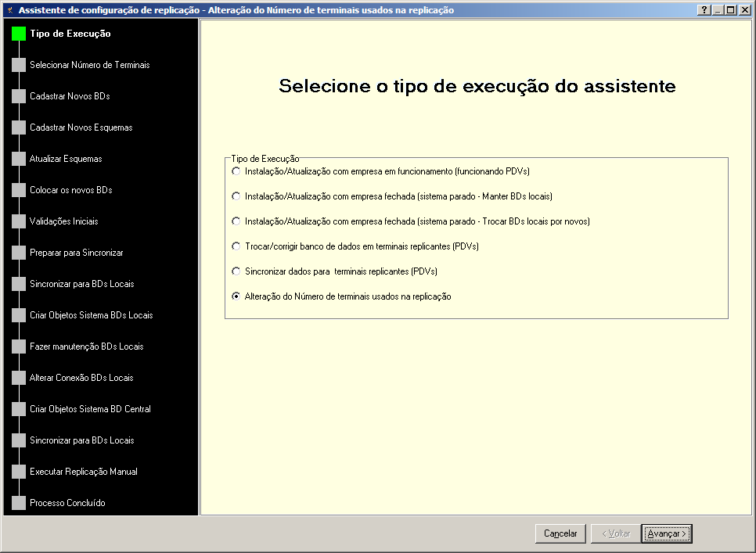Click the step marker for Preparar para Sincronizar
Screen dimensions: 756x553
(x=19, y=253)
